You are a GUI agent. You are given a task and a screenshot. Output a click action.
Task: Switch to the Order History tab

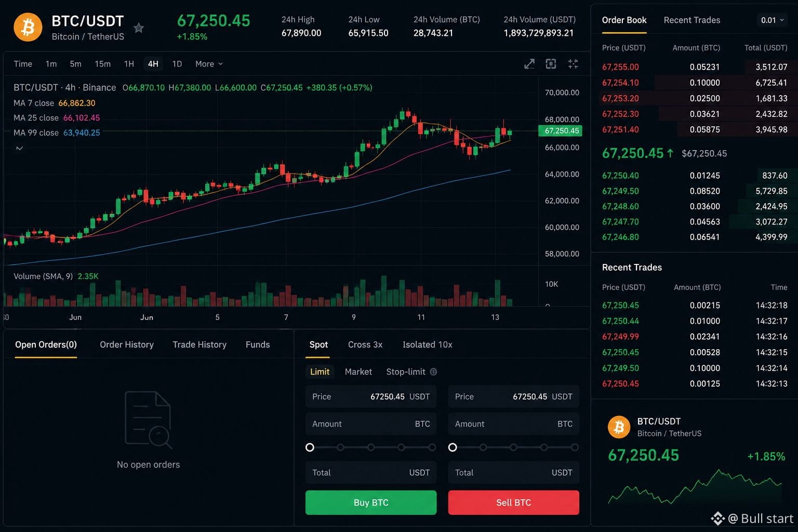pyautogui.click(x=127, y=344)
